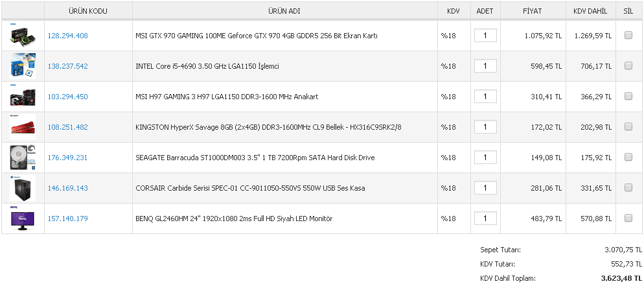Screen dimensions: 644x297
Task: Open product code link 138.237.542
Action: pos(67,66)
